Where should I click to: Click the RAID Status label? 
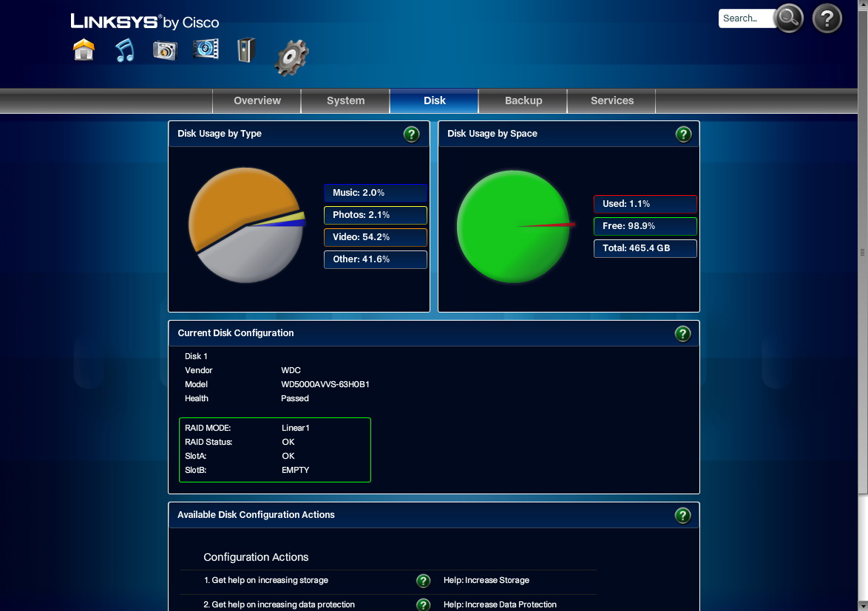coord(208,443)
